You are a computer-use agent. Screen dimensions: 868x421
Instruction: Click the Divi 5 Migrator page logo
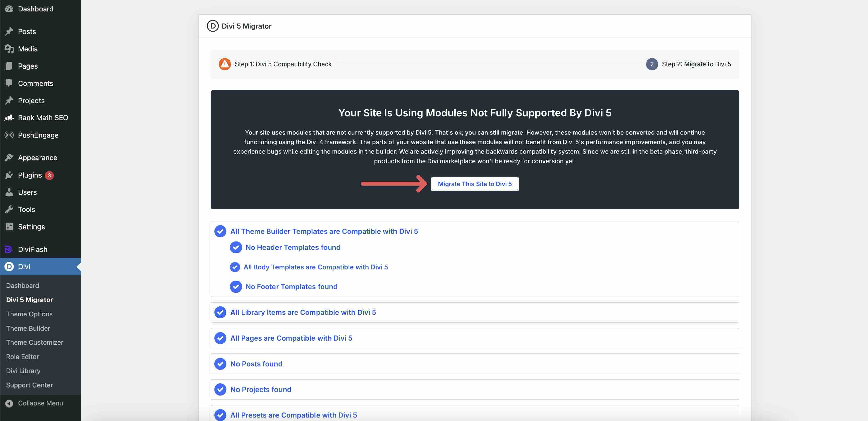(213, 26)
